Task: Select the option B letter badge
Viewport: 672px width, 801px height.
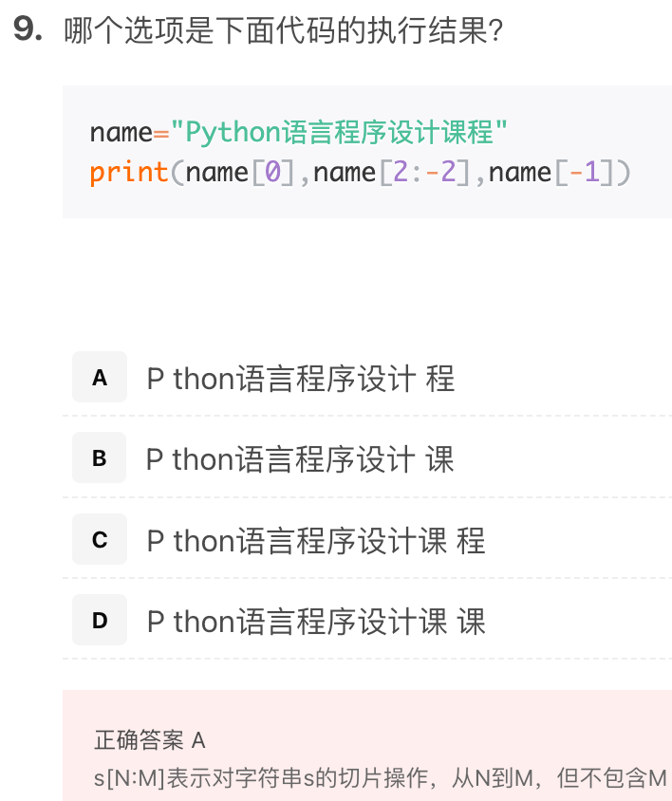Action: pyautogui.click(x=100, y=457)
